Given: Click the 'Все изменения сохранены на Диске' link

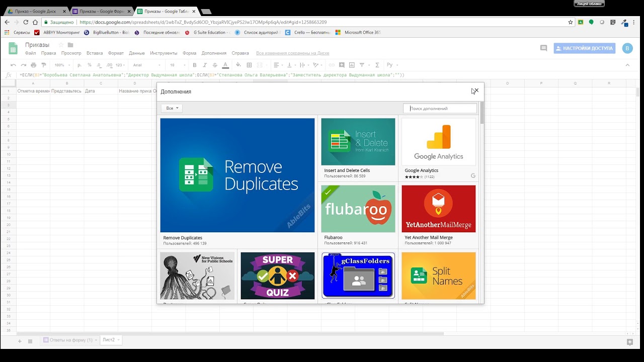Looking at the screenshot, I should click(292, 53).
